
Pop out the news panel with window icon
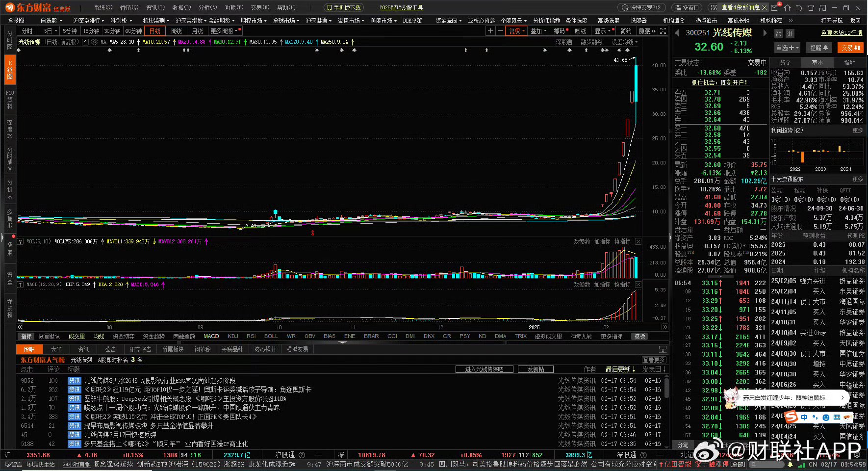[x=663, y=349]
